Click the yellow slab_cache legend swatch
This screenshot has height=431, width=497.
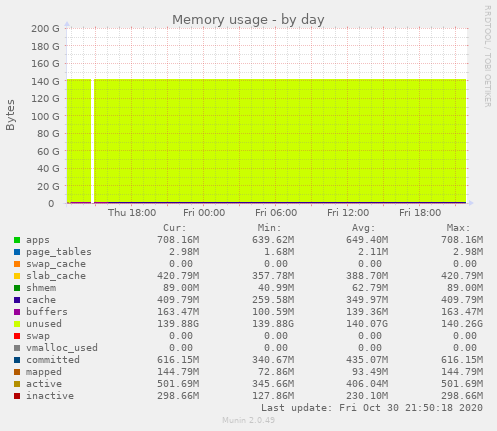point(17,276)
